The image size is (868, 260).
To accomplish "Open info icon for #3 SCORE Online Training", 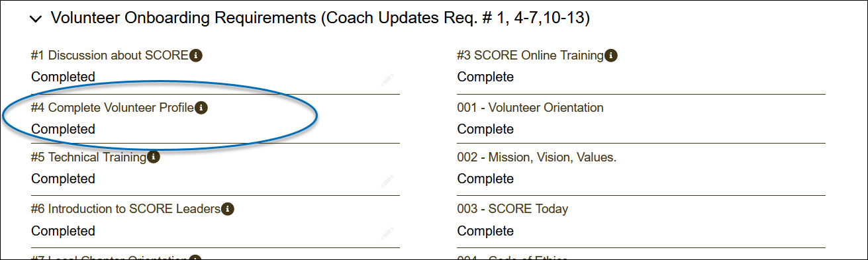I will pyautogui.click(x=611, y=56).
